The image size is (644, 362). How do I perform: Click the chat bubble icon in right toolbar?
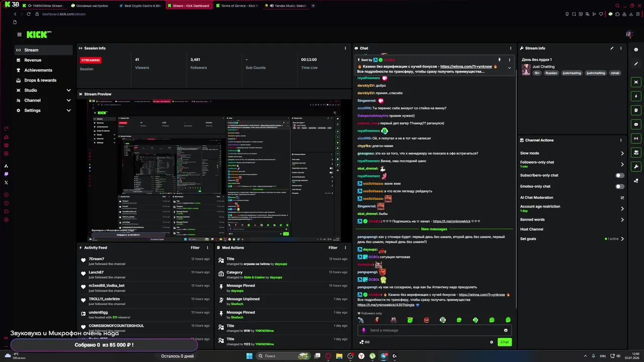pyautogui.click(x=636, y=124)
